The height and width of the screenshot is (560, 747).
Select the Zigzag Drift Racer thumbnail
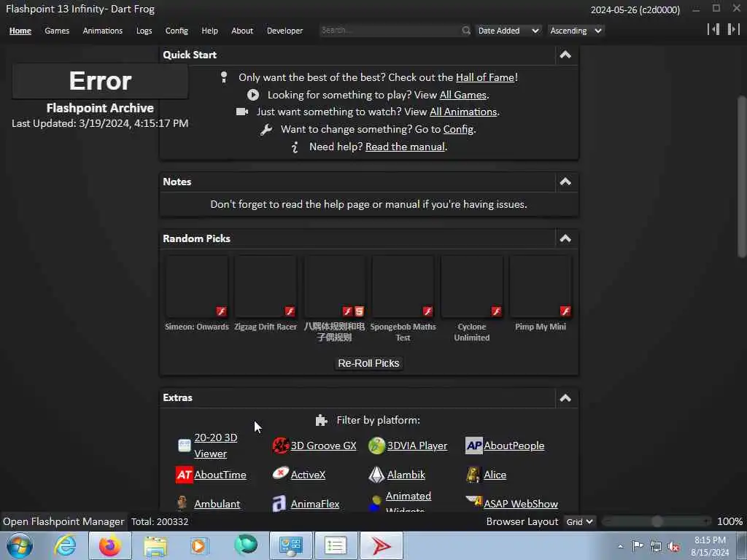pos(266,287)
